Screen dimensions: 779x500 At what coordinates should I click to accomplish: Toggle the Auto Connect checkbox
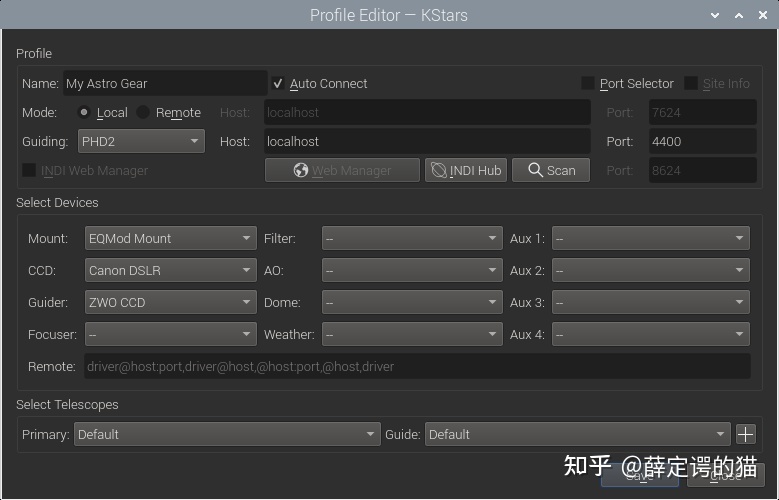[279, 84]
